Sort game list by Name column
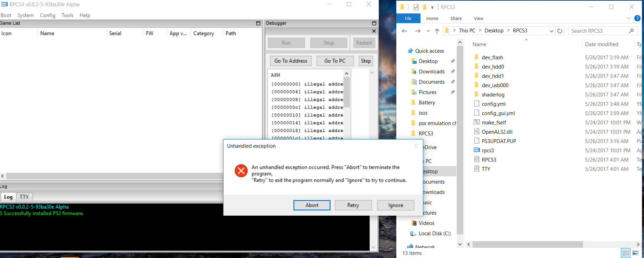 click(72, 33)
